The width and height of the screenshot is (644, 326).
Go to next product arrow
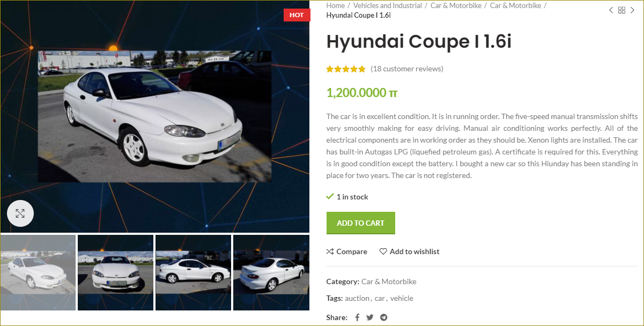pyautogui.click(x=632, y=10)
